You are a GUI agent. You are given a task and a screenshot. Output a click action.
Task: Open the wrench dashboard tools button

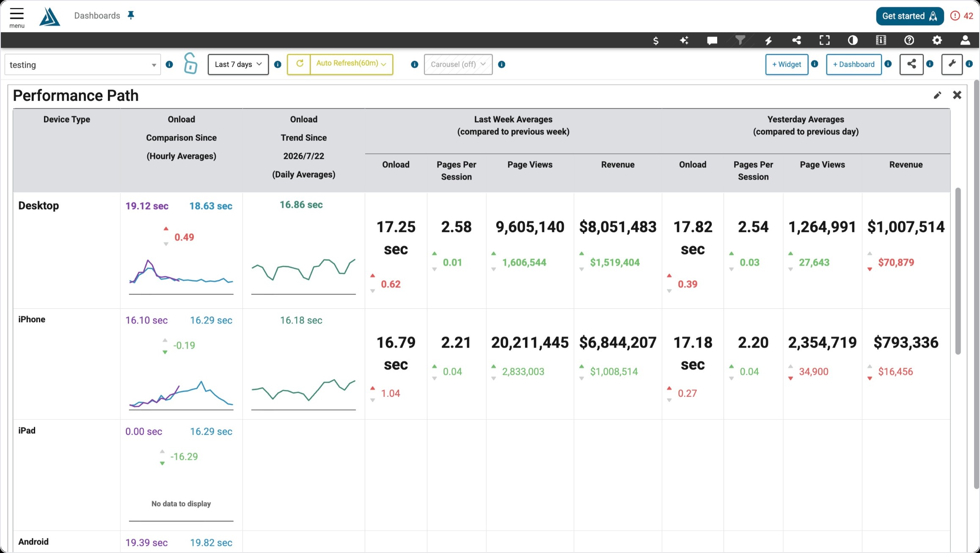pyautogui.click(x=952, y=64)
